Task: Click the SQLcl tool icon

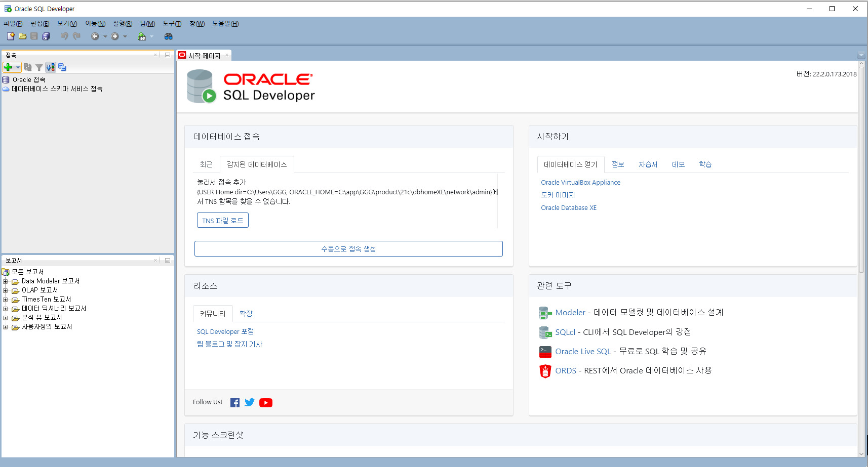Action: (545, 332)
